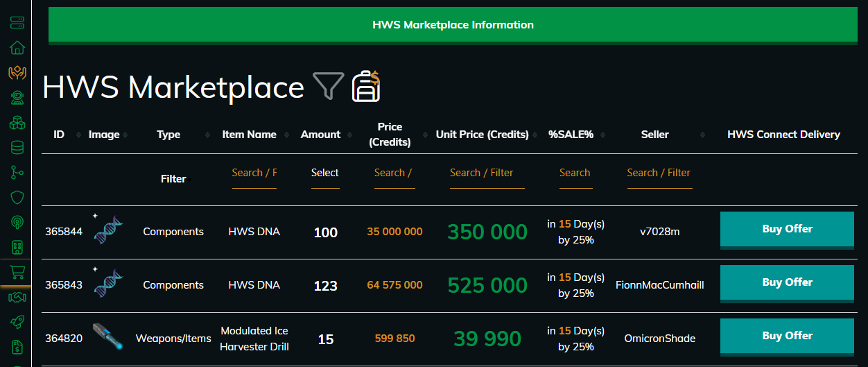Viewport: 868px width, 367px height.
Task: Sort by the Unit Price (Credits) column
Action: point(482,135)
